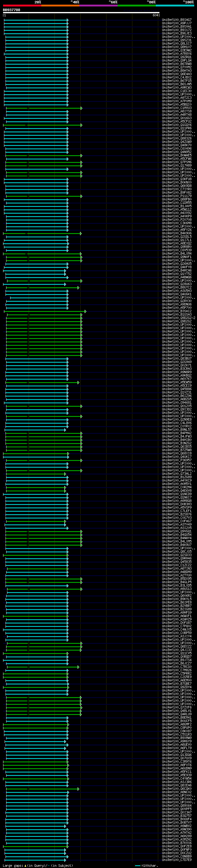Select hit label UniRef100_Q3KFU8
Viewport: 197px width, 868px height.
177,179
